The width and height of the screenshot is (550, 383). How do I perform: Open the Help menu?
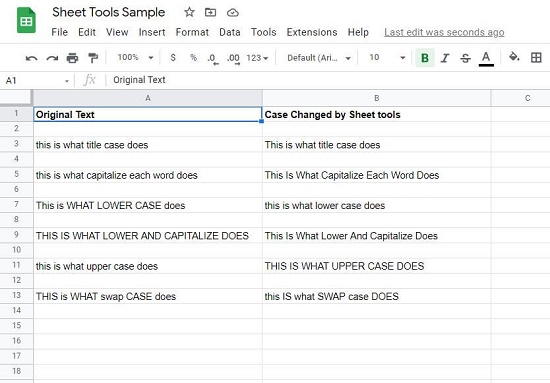358,32
